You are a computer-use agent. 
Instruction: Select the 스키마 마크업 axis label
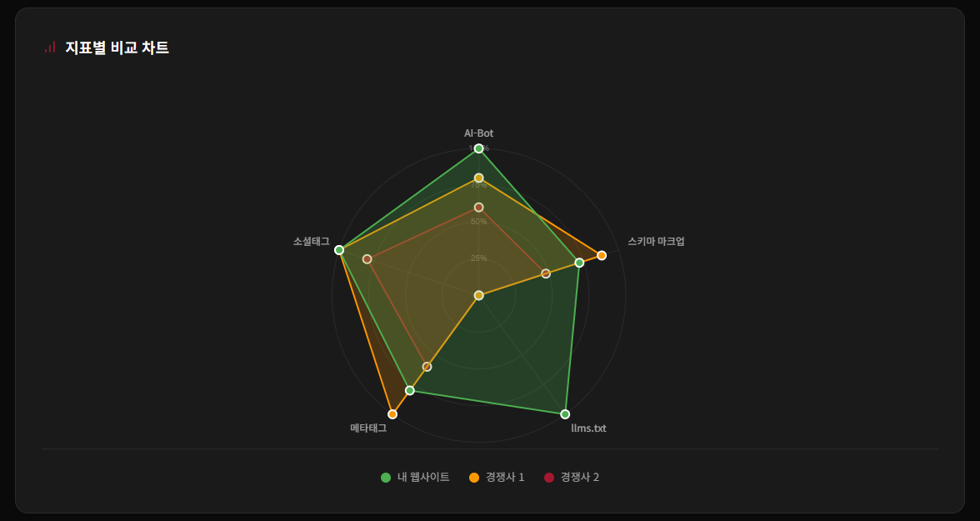(x=656, y=242)
